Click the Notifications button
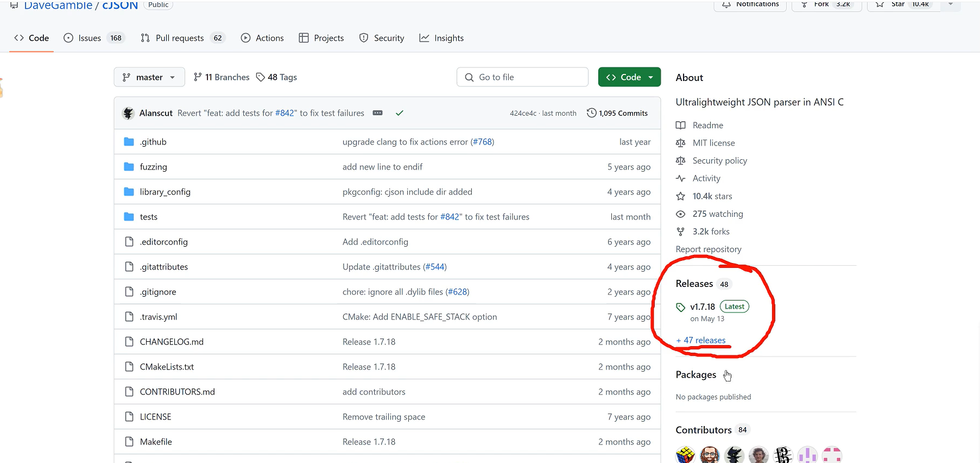 pos(750,4)
